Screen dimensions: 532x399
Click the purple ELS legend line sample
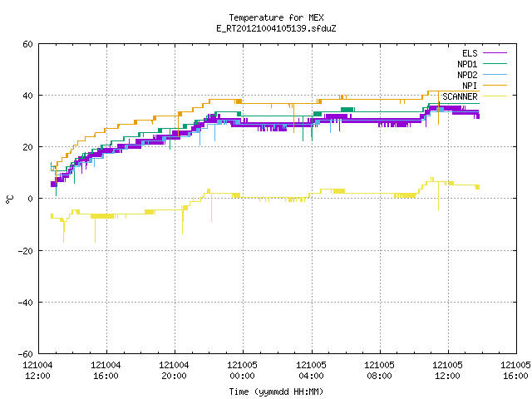[x=495, y=53]
